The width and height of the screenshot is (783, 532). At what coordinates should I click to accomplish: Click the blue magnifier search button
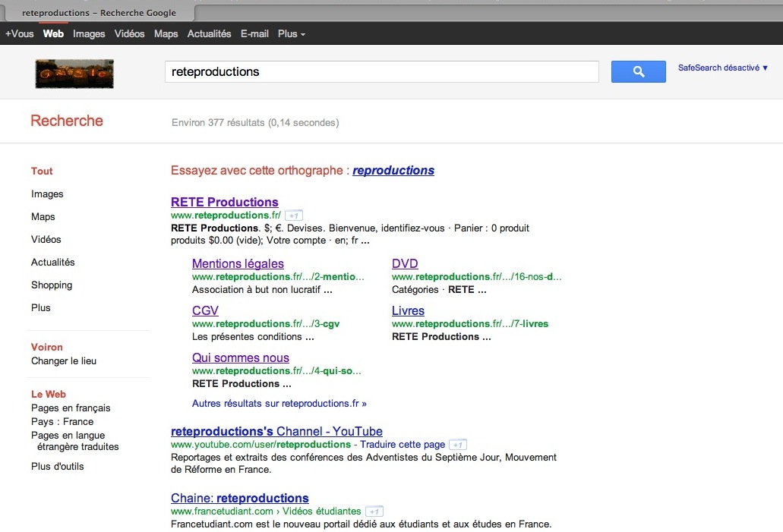click(x=638, y=71)
